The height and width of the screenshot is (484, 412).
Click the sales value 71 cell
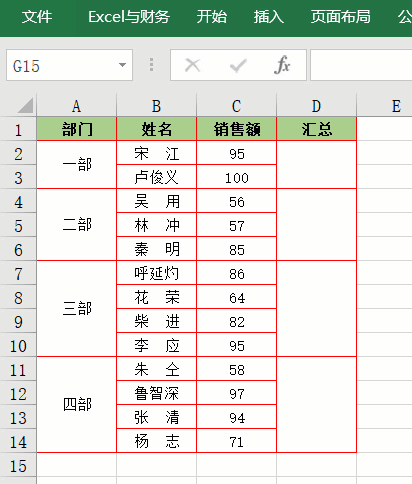(x=237, y=441)
